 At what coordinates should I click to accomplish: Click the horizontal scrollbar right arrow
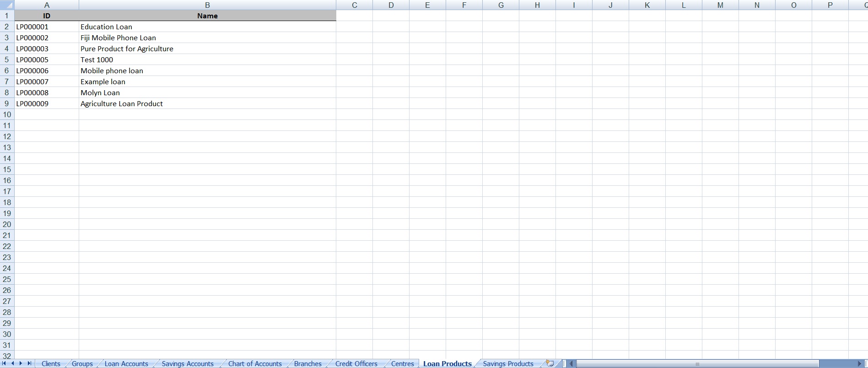click(x=859, y=364)
